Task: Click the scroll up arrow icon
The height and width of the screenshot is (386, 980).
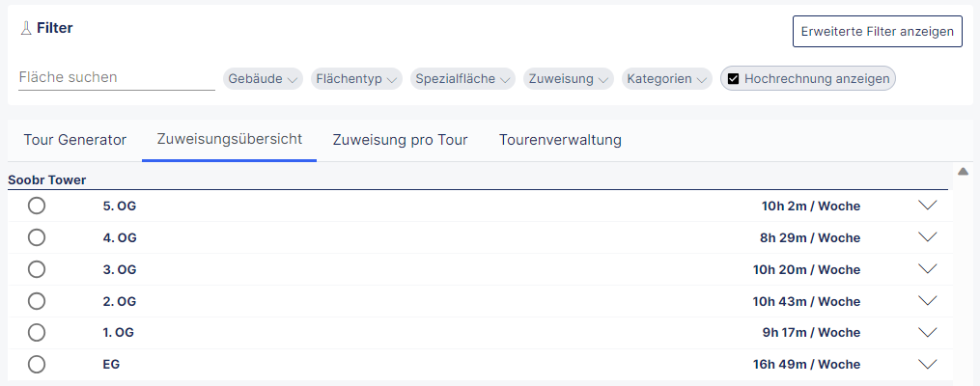Action: tap(963, 172)
